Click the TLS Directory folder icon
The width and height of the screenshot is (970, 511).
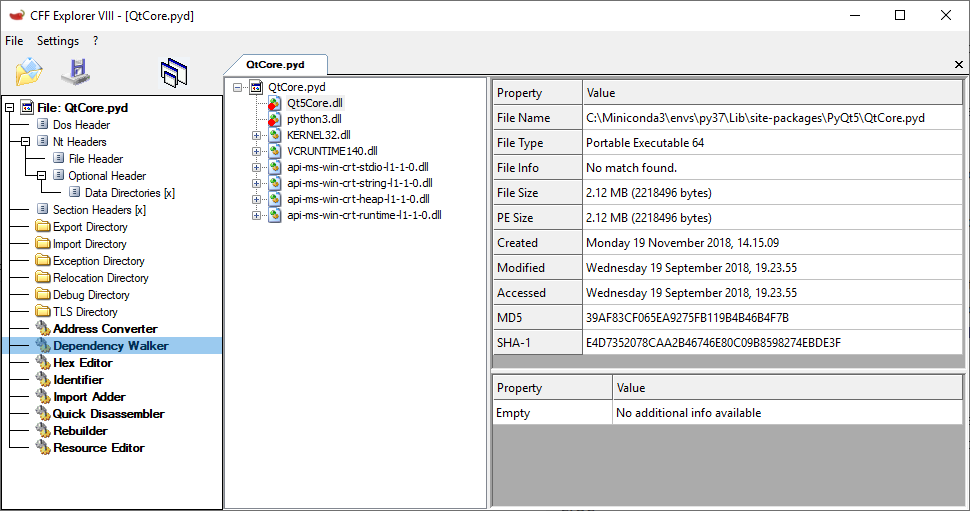pyautogui.click(x=43, y=312)
